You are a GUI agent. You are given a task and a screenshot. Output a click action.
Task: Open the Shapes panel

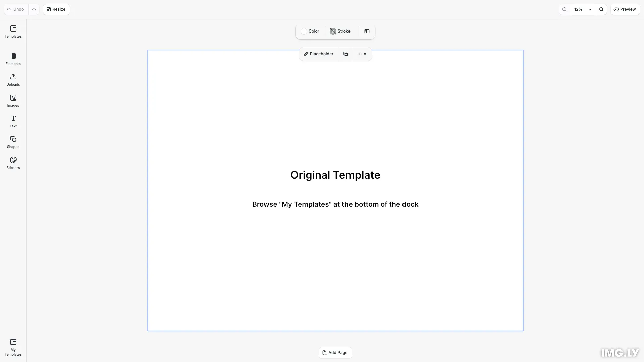(13, 142)
